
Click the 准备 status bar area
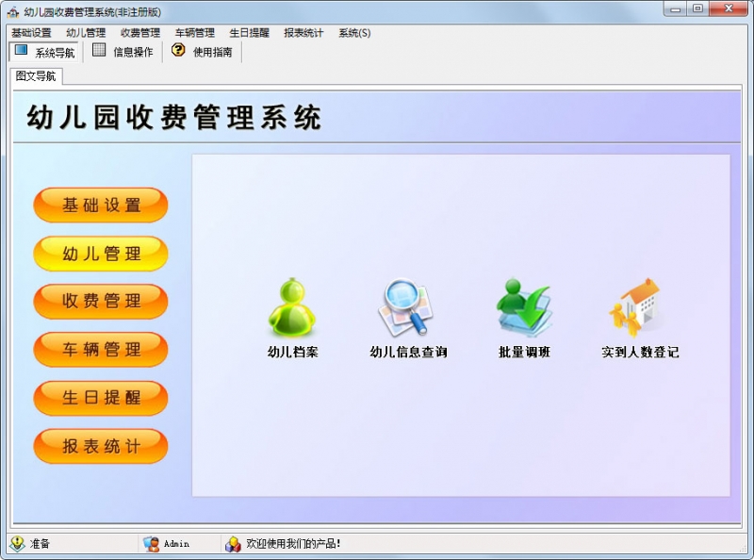[33, 544]
